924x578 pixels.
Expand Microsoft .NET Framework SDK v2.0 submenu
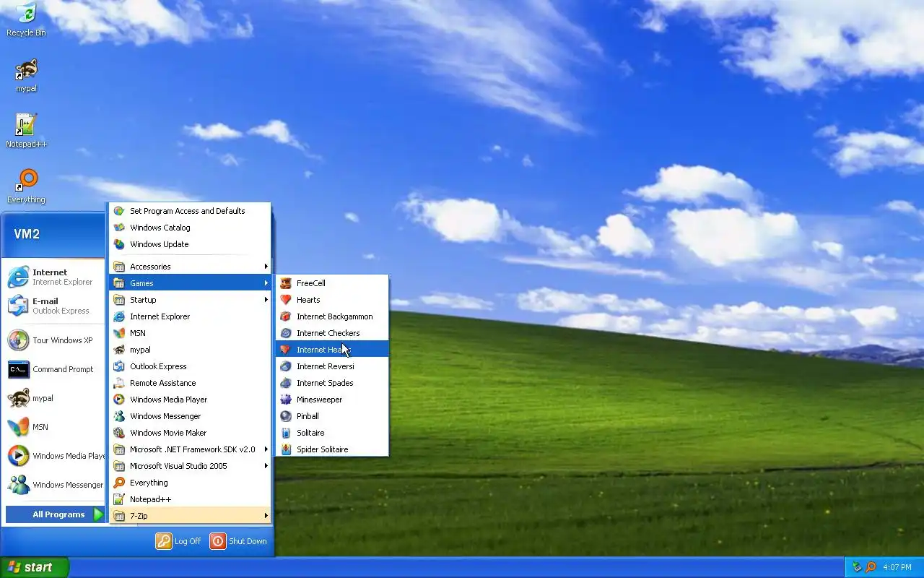pos(191,449)
